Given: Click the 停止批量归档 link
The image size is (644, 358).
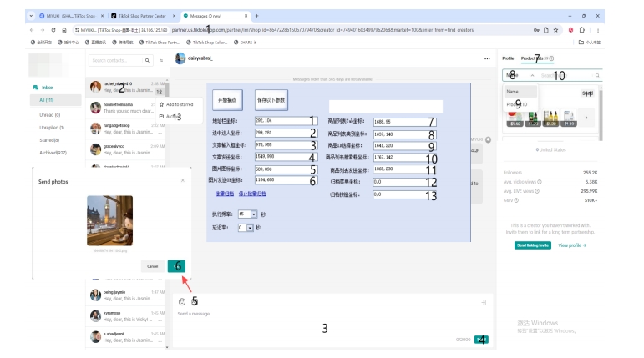Looking at the screenshot, I should [252, 194].
